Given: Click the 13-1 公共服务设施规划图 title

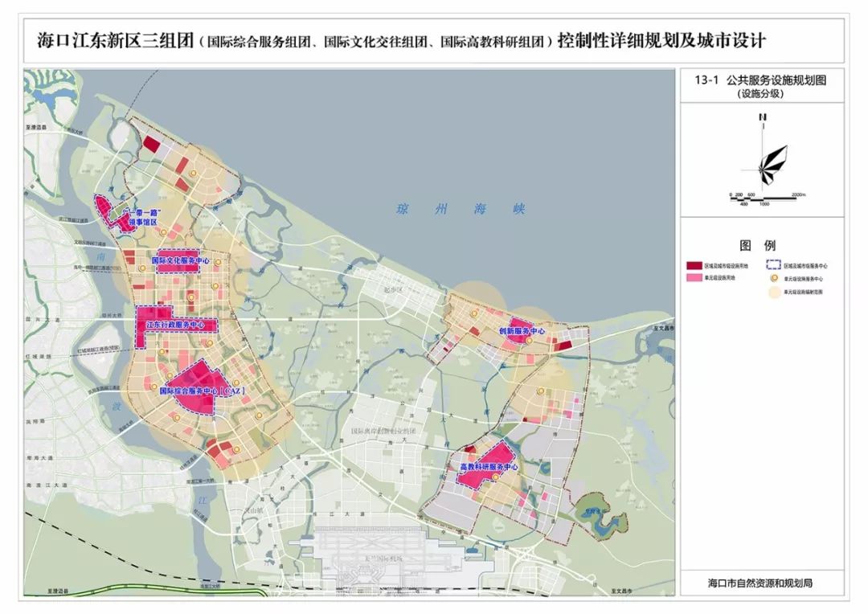Looking at the screenshot, I should tap(760, 80).
